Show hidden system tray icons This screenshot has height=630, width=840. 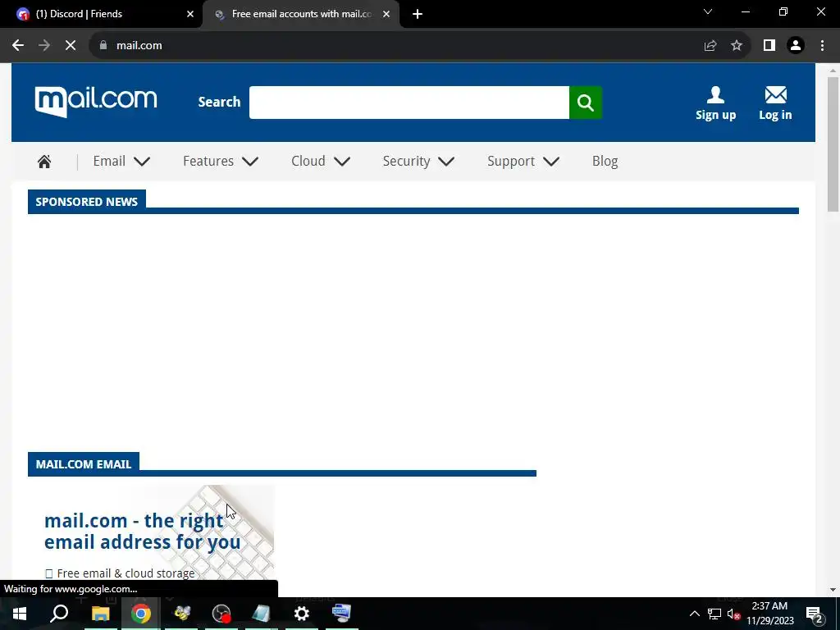pos(694,614)
